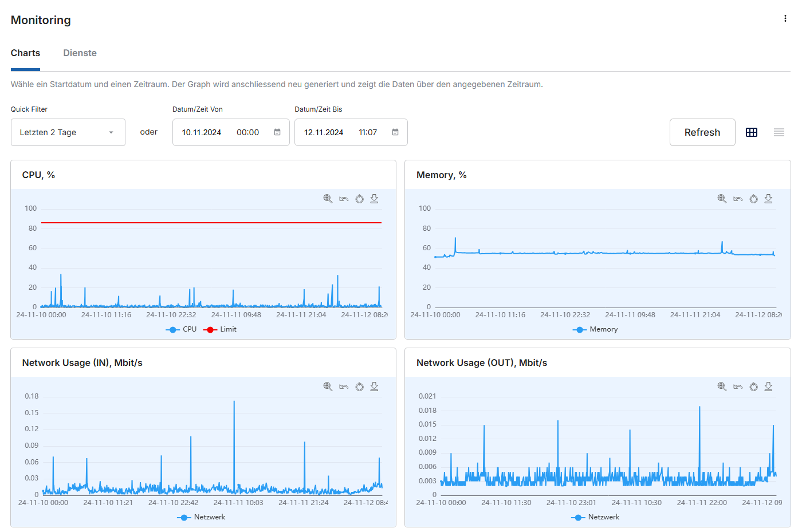Switch to the Dienste tab

[80, 53]
